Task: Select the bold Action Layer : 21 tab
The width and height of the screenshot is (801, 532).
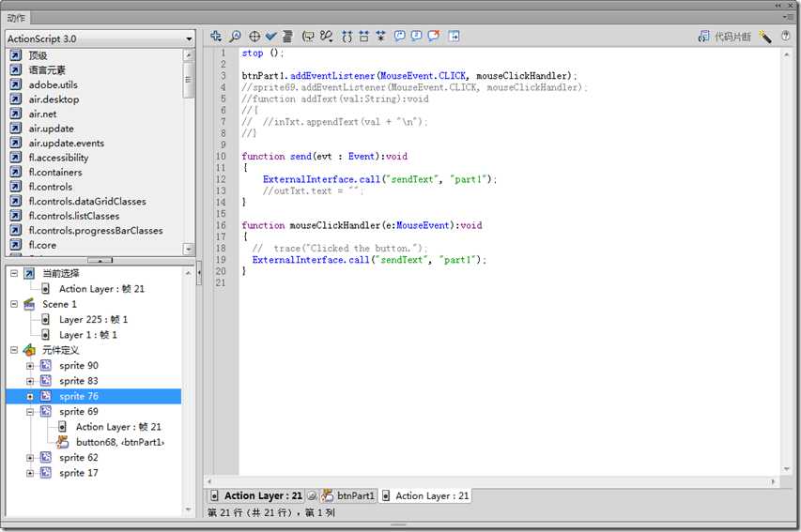Action: (x=257, y=495)
